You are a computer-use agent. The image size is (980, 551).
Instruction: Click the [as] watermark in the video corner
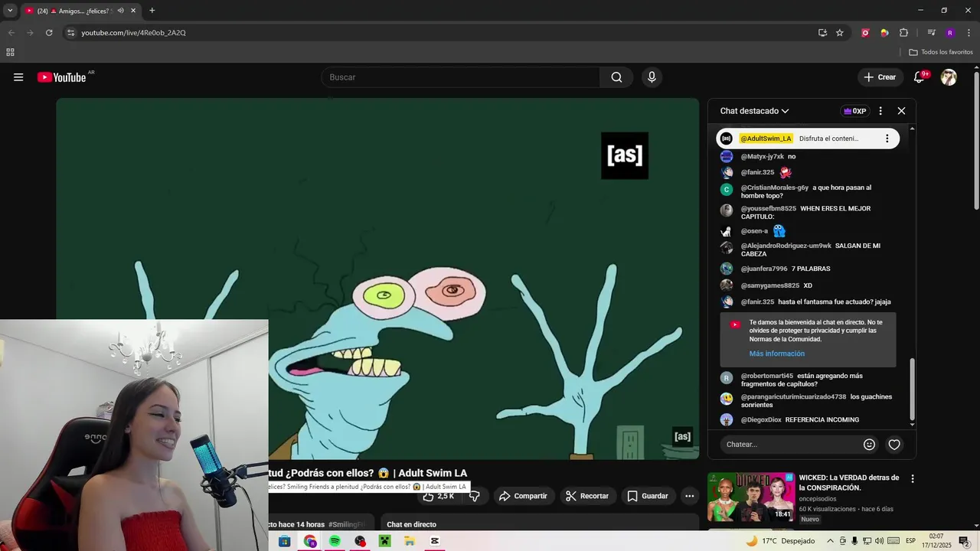(682, 437)
